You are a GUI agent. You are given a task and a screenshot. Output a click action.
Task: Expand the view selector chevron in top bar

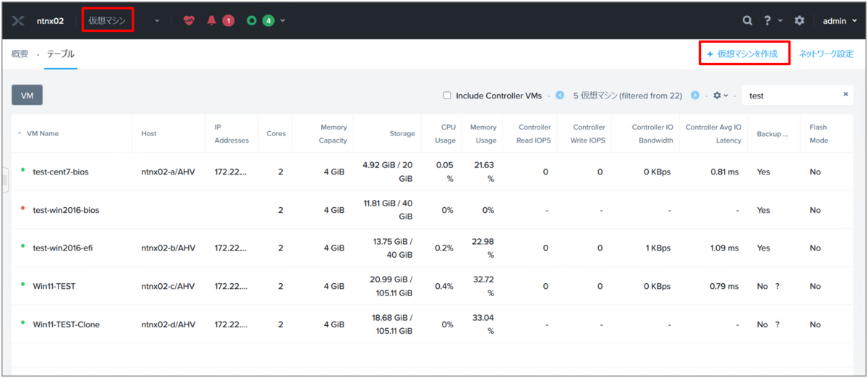tap(157, 20)
